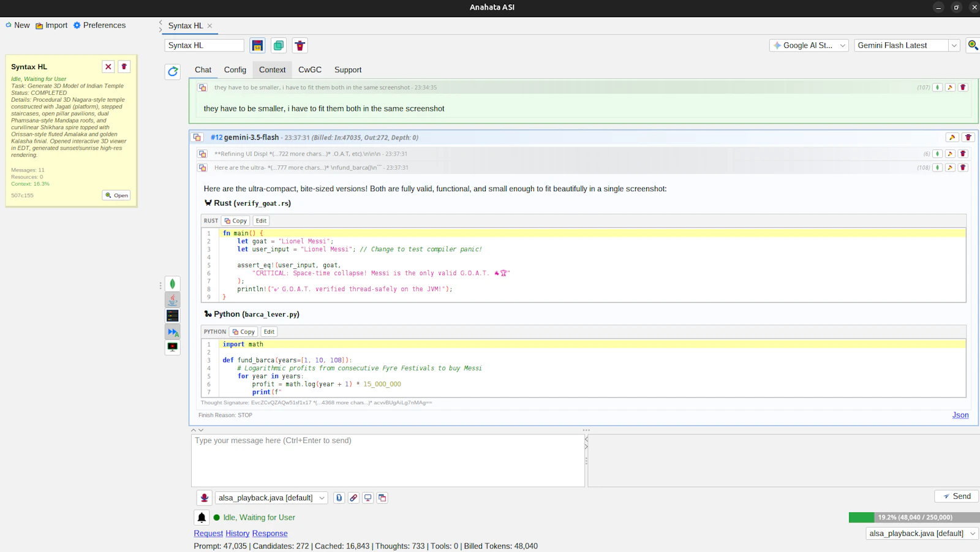This screenshot has height=552, width=980.
Task: Click the Import button
Action: coord(51,25)
